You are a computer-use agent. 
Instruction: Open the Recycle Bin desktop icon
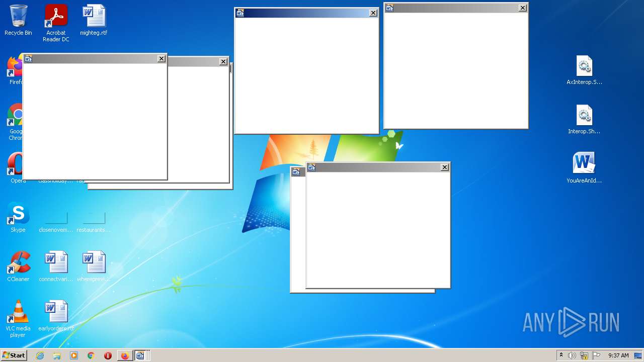click(x=18, y=20)
